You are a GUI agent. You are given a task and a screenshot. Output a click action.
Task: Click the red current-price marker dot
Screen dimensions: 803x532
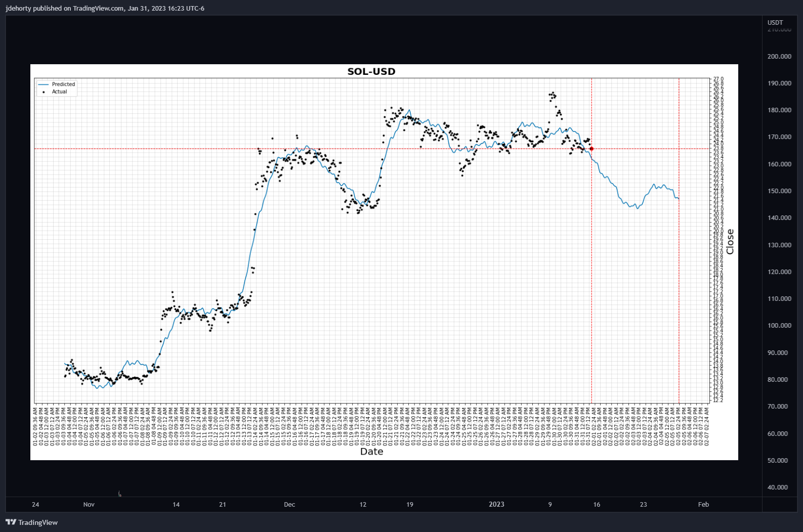click(x=591, y=149)
